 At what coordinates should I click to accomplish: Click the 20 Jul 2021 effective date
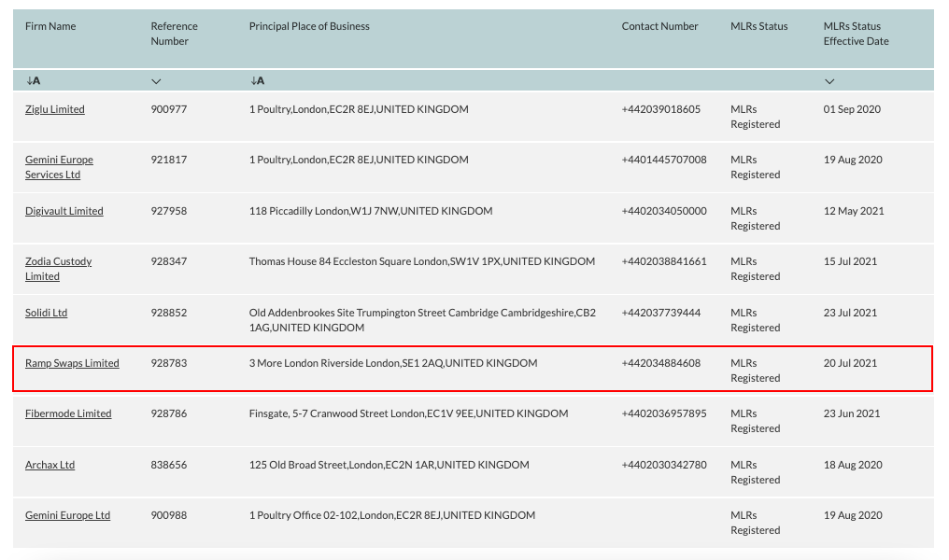click(850, 363)
